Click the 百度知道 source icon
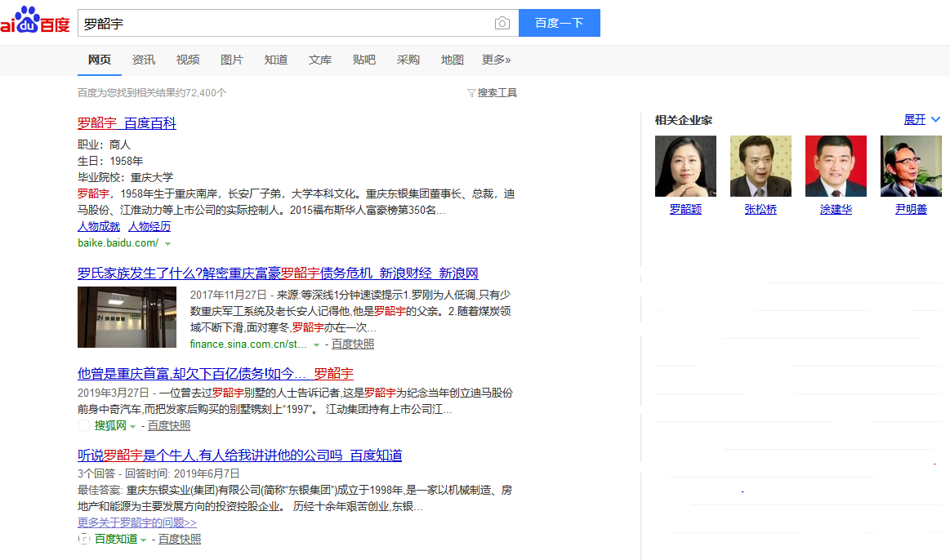Screen dimensions: 950x560 tap(84, 539)
